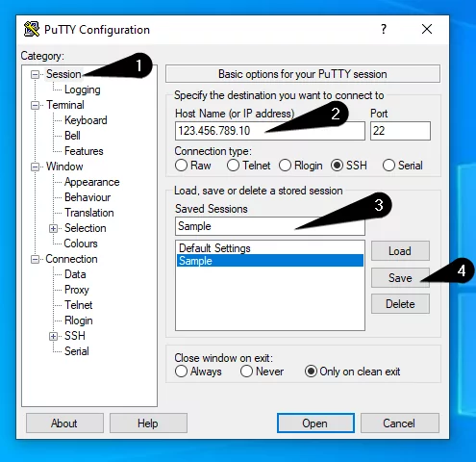Viewport: 476px width, 462px height.
Task: Click the question mark help icon
Action: pos(384,29)
